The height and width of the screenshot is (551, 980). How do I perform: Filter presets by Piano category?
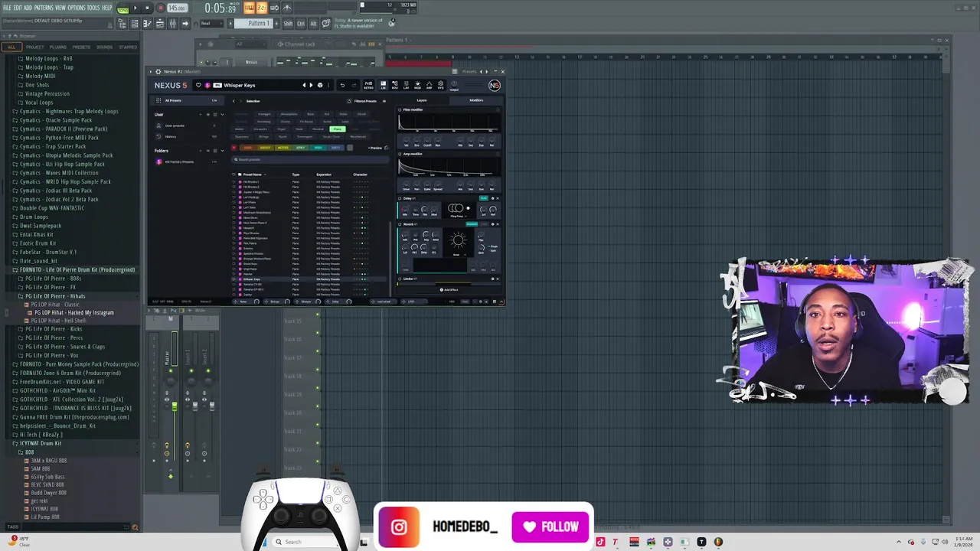(x=338, y=129)
